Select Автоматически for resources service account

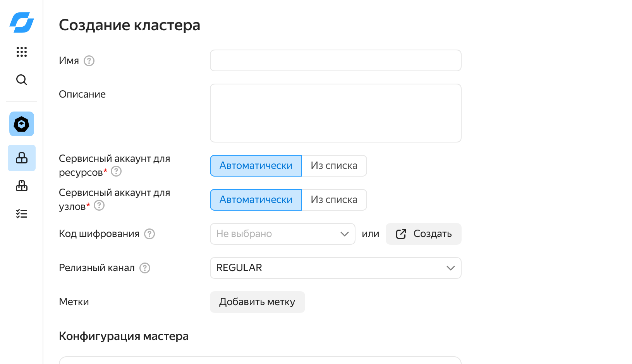pos(256,166)
